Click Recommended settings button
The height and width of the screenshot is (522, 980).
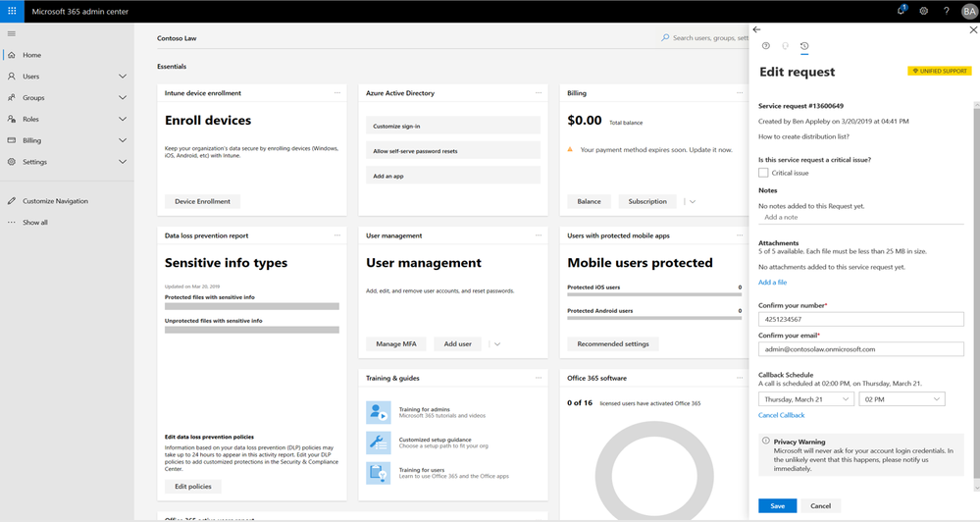(613, 343)
